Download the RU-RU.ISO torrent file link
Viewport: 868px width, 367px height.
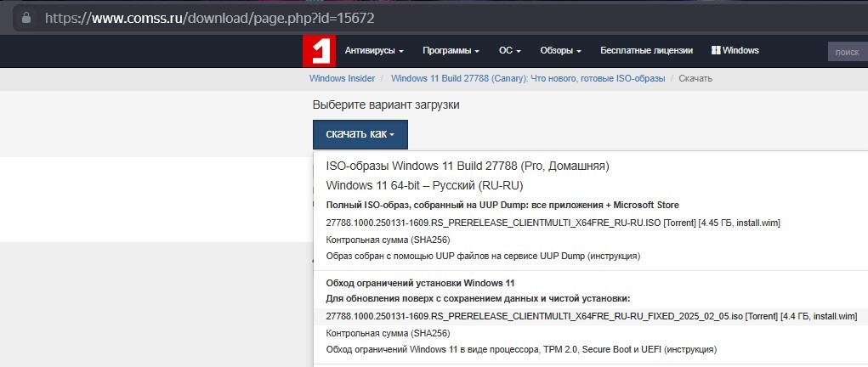(x=553, y=223)
